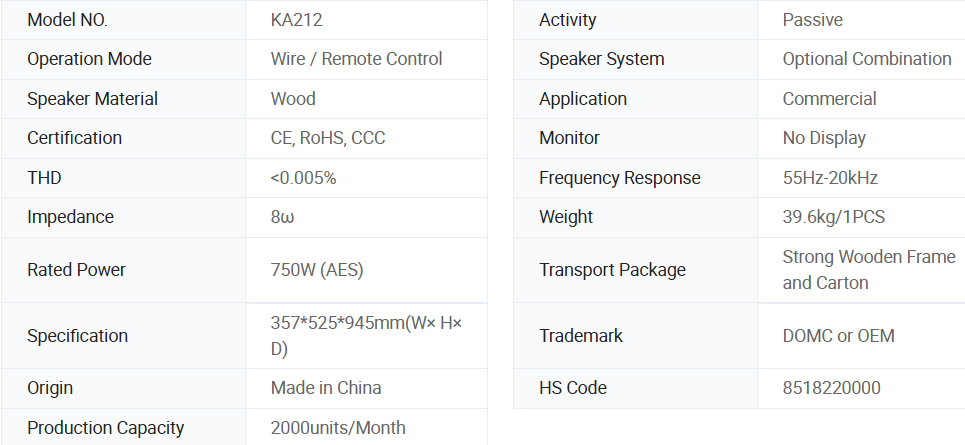
Task: Click the No Display monitor value
Action: click(824, 138)
